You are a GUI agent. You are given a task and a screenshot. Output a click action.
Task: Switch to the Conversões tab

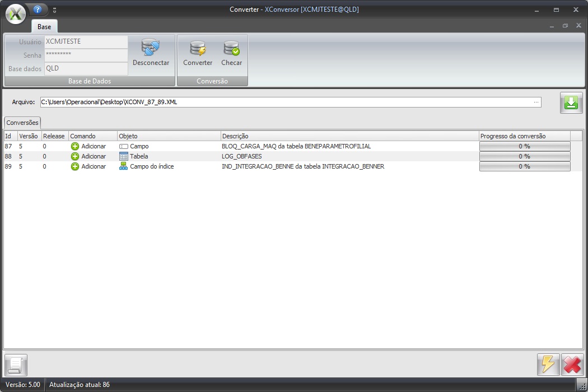click(x=22, y=123)
